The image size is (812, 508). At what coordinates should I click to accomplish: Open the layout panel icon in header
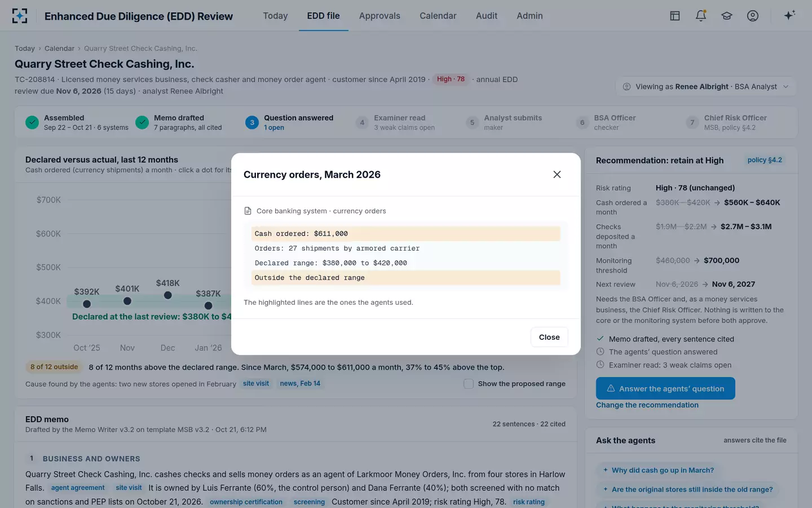coord(675,16)
